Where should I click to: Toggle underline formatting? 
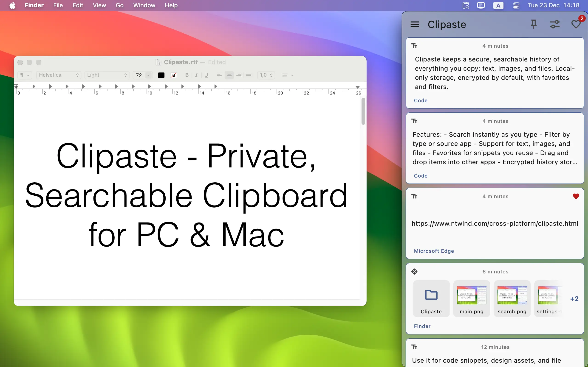(206, 75)
